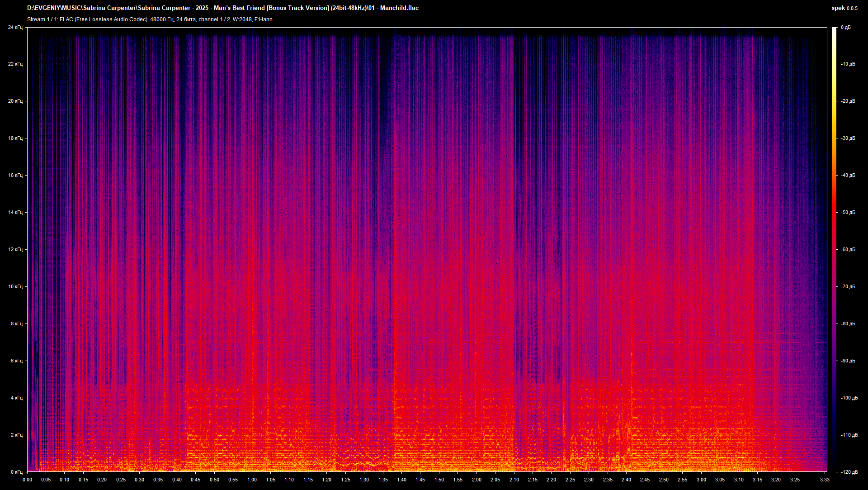Click the 24 кГц frequency label
The image size is (868, 490).
tap(15, 27)
